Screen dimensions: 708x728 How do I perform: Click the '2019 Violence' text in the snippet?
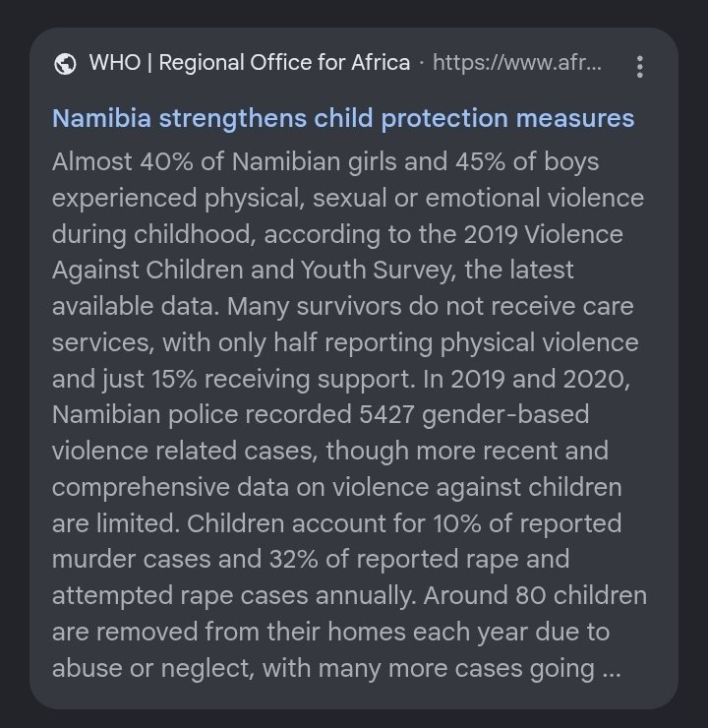(543, 234)
